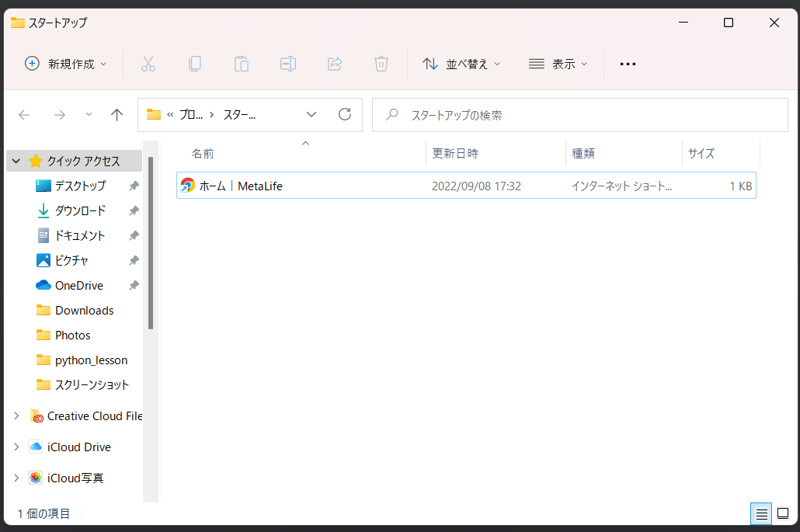Open ピクチャ in the sidebar
Screen dimensions: 800x532
71,261
